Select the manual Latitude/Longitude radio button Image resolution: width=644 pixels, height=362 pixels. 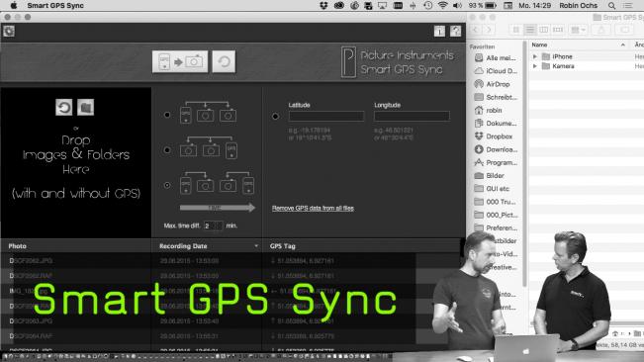point(276,116)
